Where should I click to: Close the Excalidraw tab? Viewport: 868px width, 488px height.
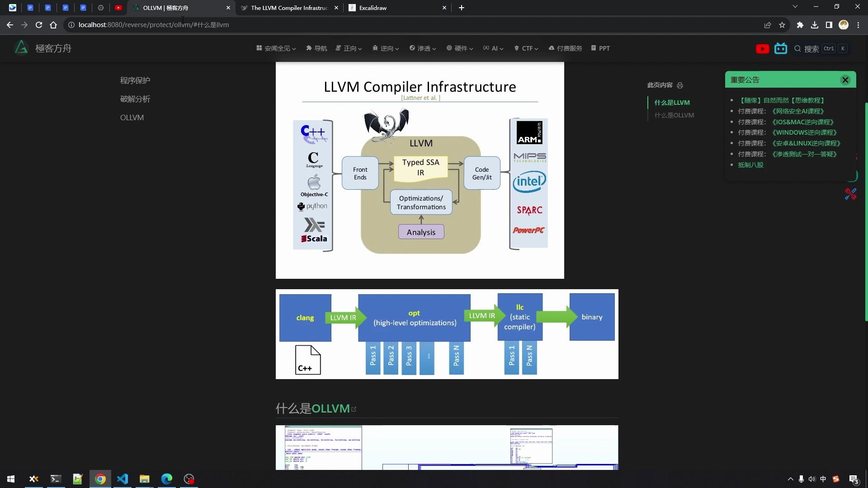(x=444, y=8)
